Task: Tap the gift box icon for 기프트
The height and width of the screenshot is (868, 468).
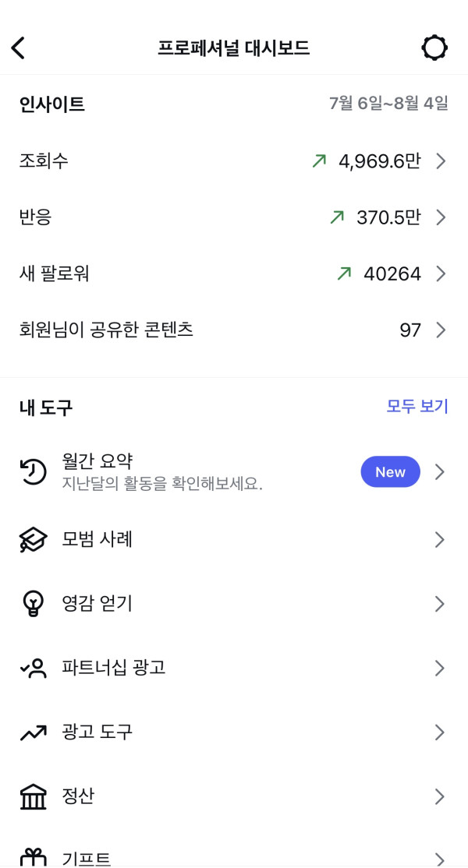Action: [x=33, y=857]
